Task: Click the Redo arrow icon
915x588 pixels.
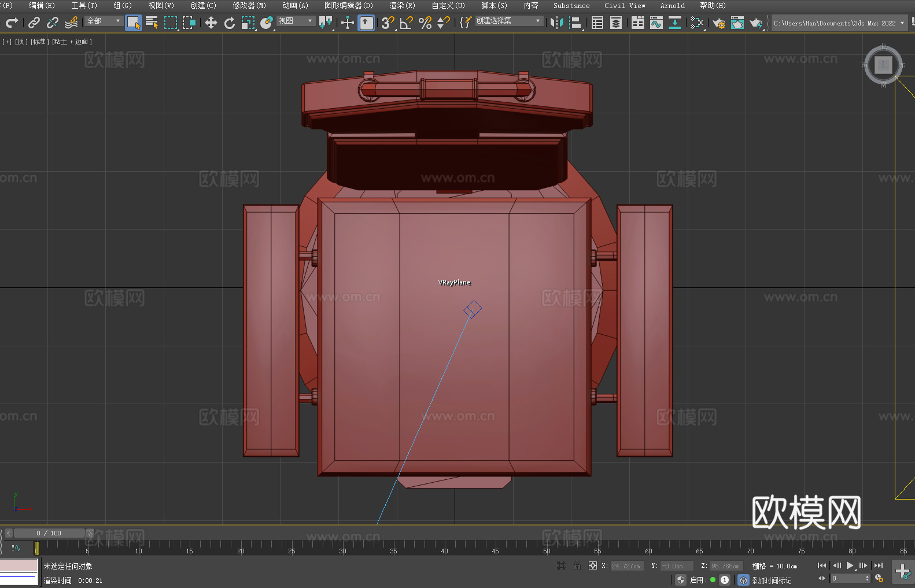Action: click(x=12, y=23)
